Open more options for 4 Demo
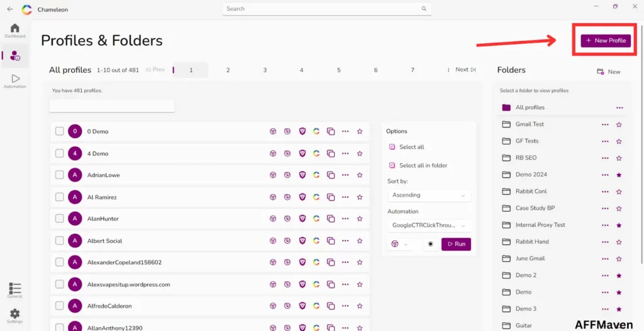Image resolution: width=644 pixels, height=331 pixels. click(x=345, y=153)
